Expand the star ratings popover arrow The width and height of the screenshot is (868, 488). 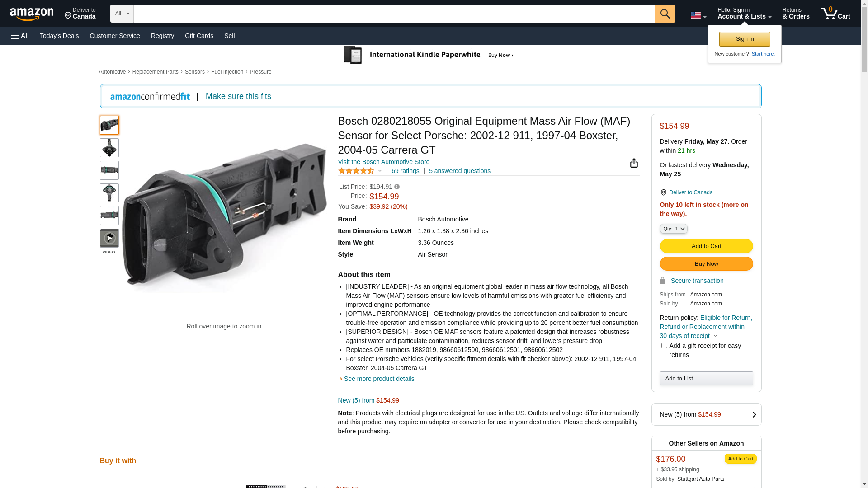coord(380,171)
